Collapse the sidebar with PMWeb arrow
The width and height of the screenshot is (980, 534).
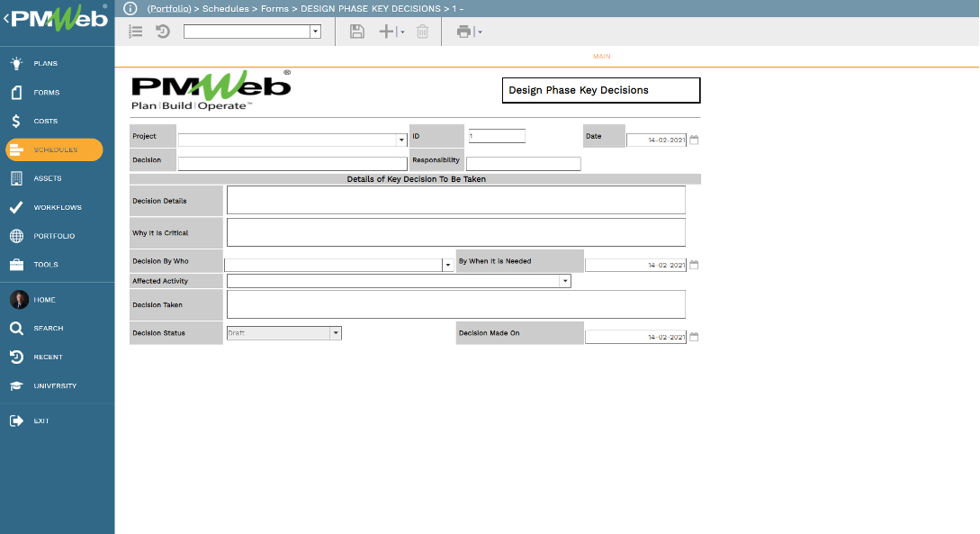click(6, 19)
